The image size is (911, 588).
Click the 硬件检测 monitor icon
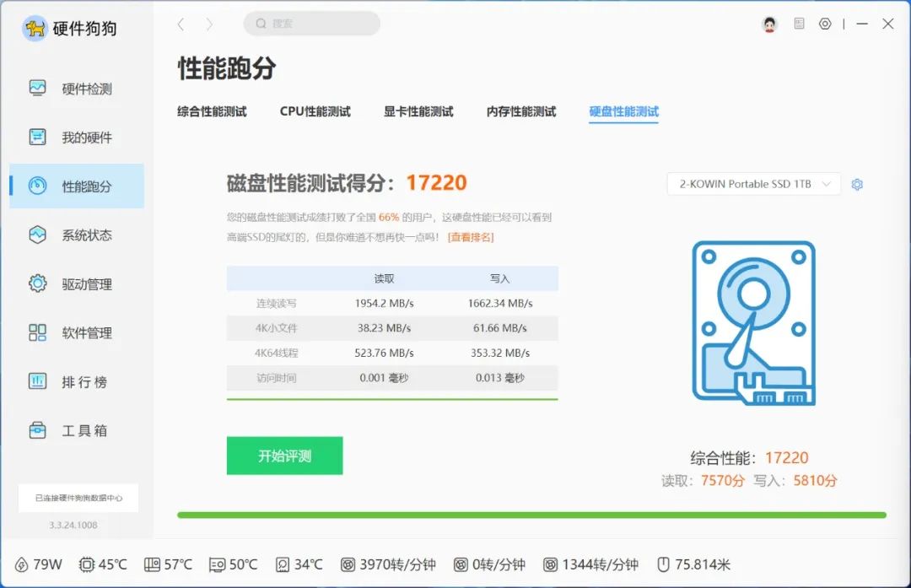(37, 88)
